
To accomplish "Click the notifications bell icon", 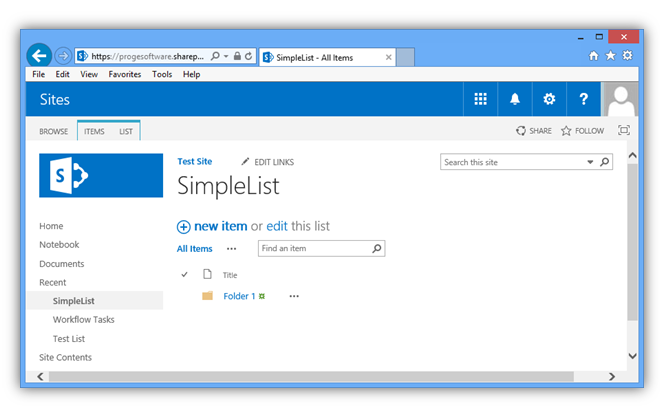I will (515, 99).
